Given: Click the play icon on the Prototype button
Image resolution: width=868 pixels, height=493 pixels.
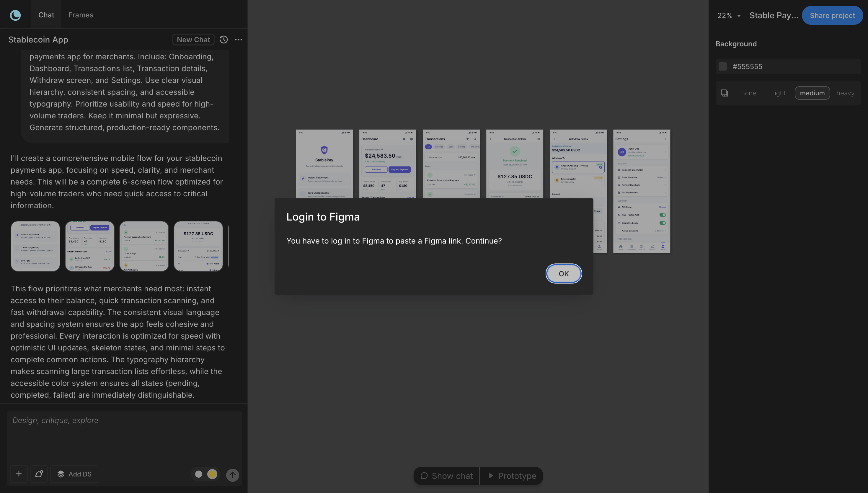Looking at the screenshot, I should coord(492,475).
